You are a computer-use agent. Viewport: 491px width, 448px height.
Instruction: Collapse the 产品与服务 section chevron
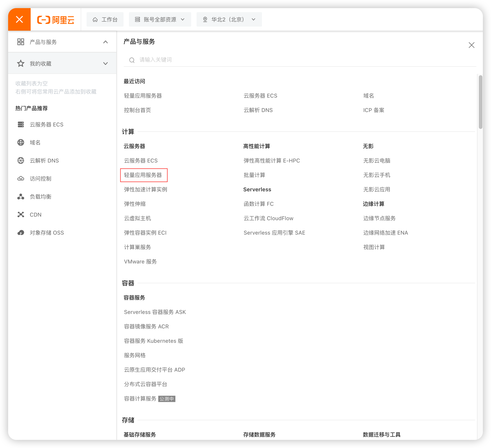point(106,42)
